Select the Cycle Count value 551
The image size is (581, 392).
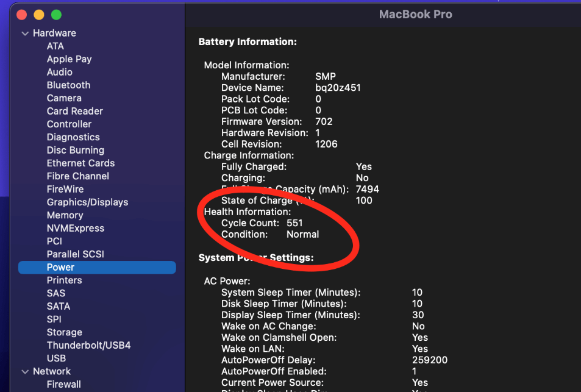(x=294, y=223)
